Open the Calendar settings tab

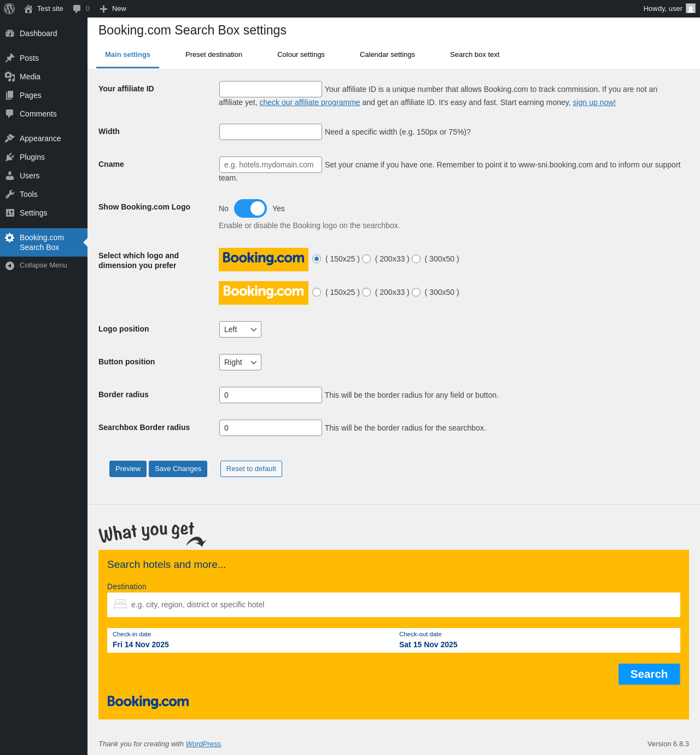click(x=387, y=55)
